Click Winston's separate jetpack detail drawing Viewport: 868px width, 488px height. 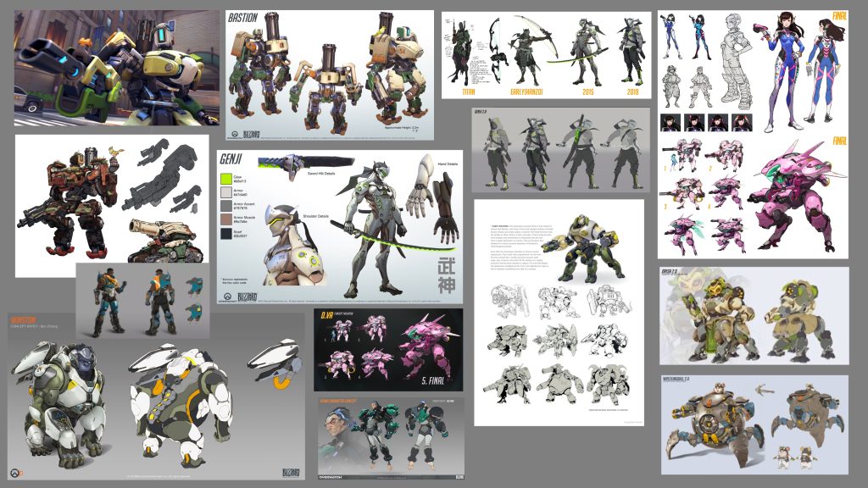coord(275,364)
